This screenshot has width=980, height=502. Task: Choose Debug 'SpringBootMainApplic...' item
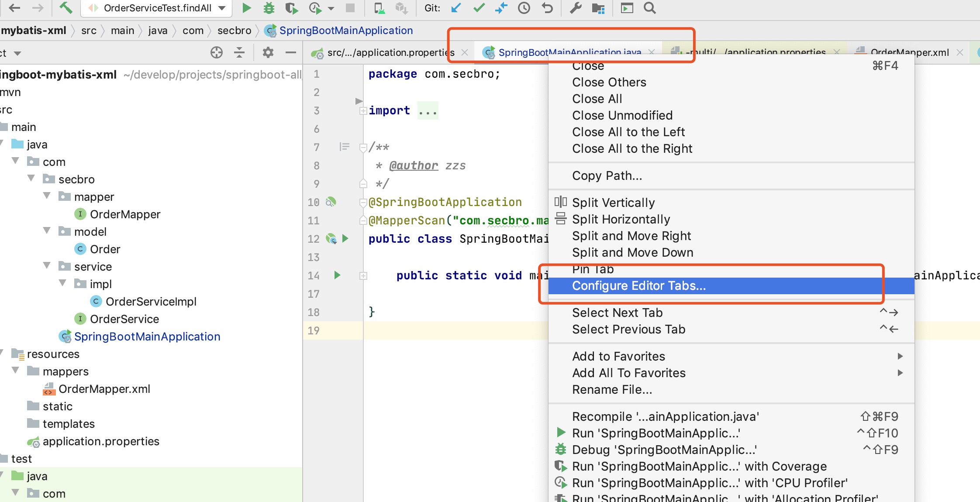pyautogui.click(x=731, y=450)
